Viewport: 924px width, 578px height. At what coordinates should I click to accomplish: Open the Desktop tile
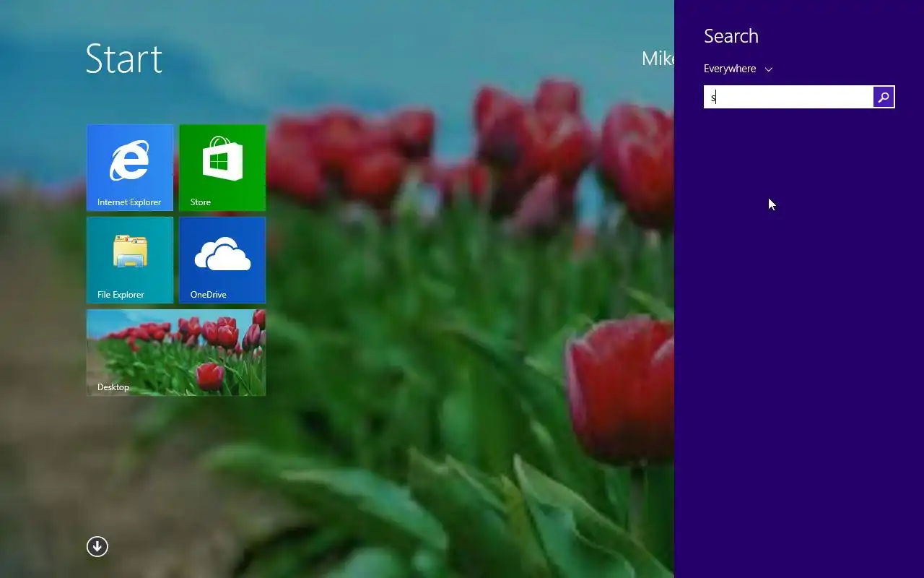(x=176, y=353)
